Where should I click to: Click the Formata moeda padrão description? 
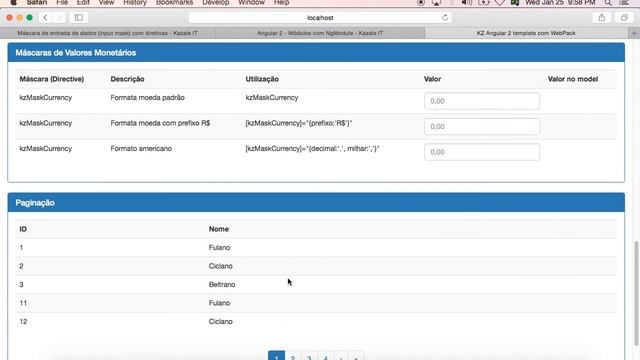click(x=147, y=98)
